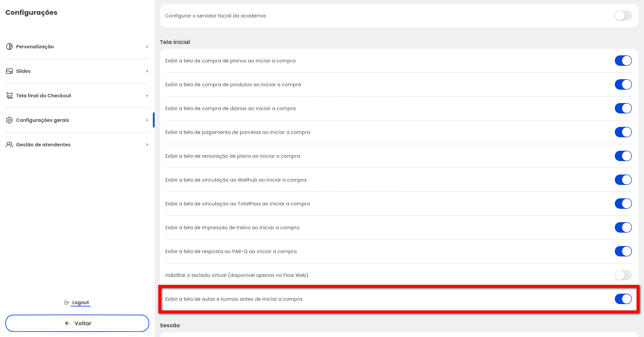Select Configurações gerais menu item
Viewport: 644px width, 337px height.
[x=43, y=120]
